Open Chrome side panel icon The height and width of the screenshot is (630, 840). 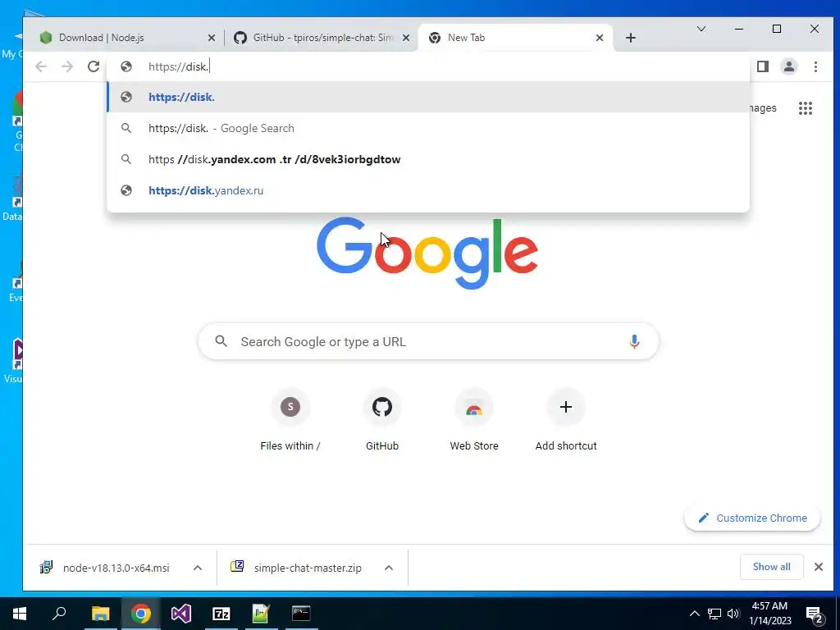[x=763, y=66]
